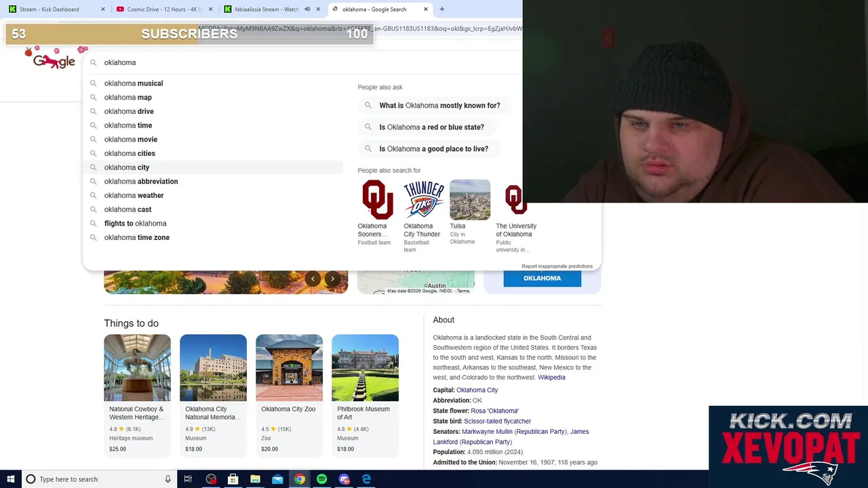Screen dimensions: 868x488
Task: Open 'Is Oklahoma a red or blue state?'
Action: (x=426, y=127)
